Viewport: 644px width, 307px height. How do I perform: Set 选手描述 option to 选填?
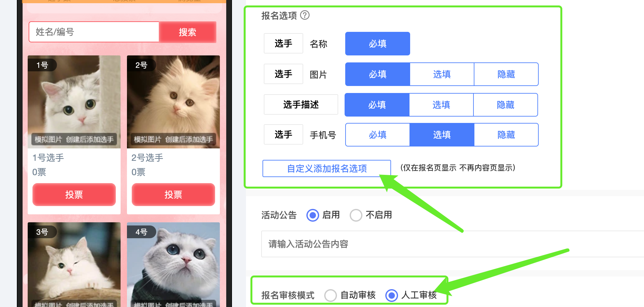point(441,105)
